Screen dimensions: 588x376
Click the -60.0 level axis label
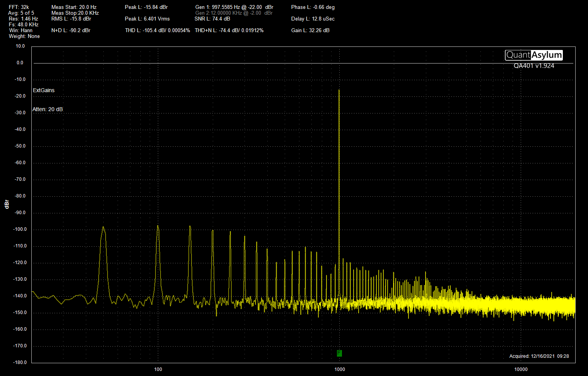tap(20, 163)
